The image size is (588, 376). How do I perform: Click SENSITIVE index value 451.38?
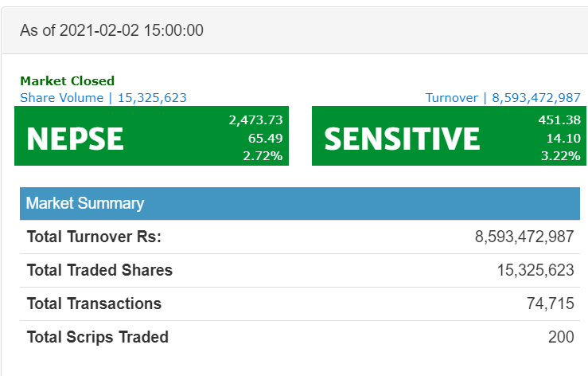click(559, 120)
